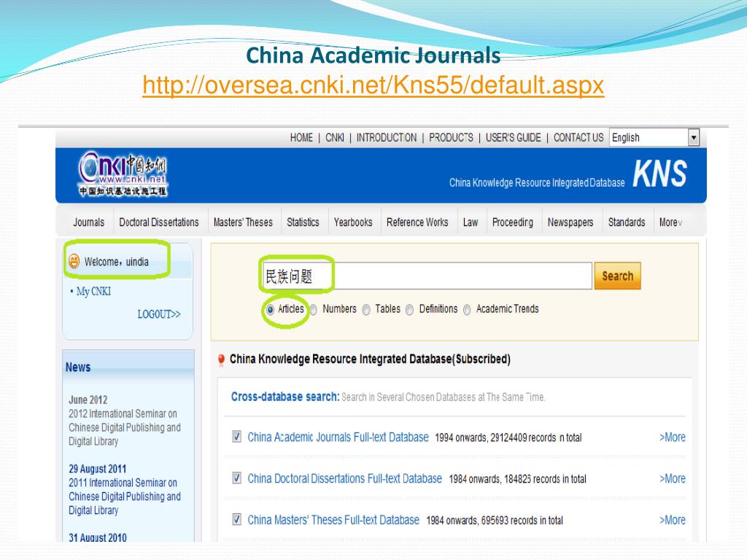Screen dimensions: 747x560
Task: Click the red pin icon beside database heading
Action: pyautogui.click(x=221, y=360)
